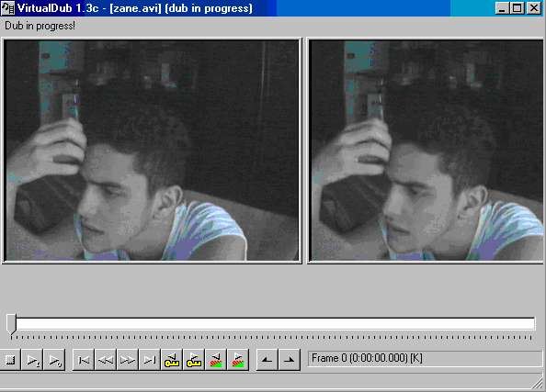This screenshot has height=392, width=546.
Task: Go to the next keyframe (right key icon)
Action: click(194, 360)
